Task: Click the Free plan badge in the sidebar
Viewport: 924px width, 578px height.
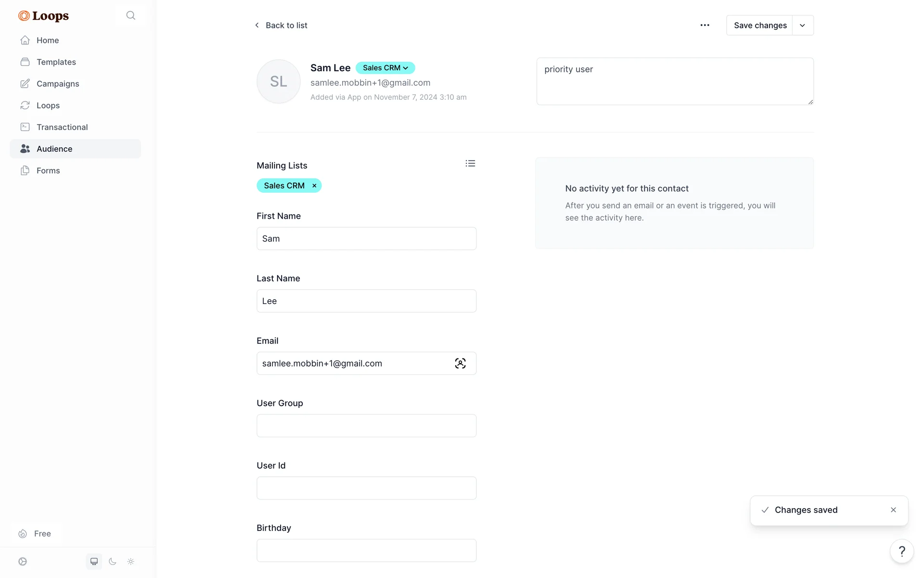Action: (35, 534)
